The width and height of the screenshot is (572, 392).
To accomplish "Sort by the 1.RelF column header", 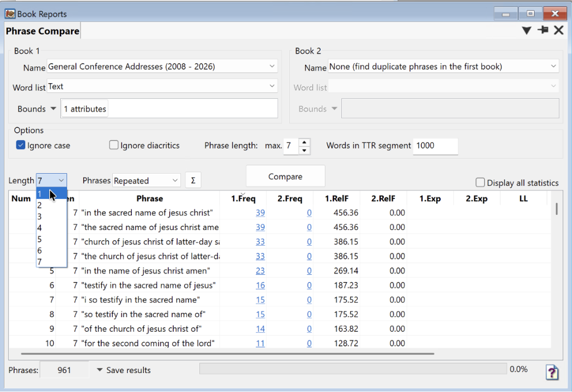I will [336, 198].
